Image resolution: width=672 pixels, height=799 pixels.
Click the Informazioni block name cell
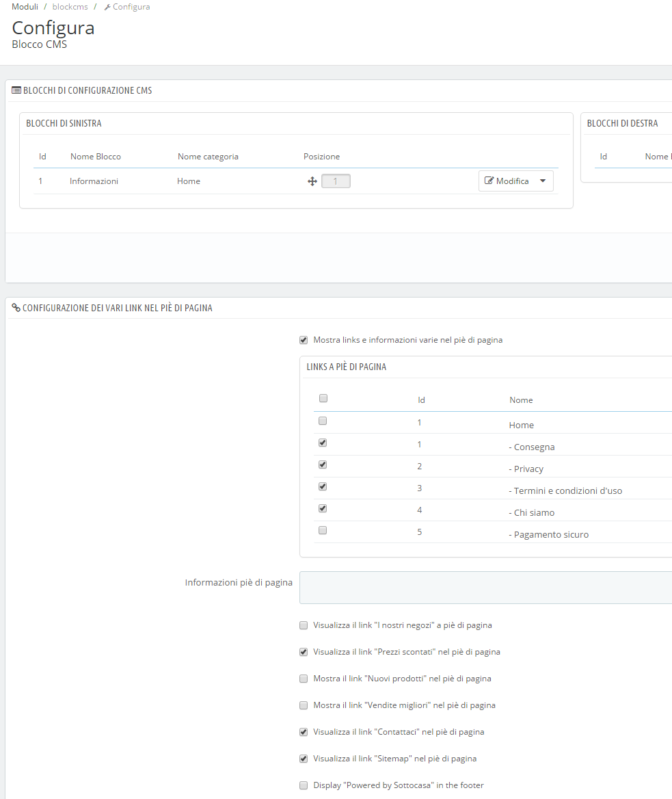point(94,181)
